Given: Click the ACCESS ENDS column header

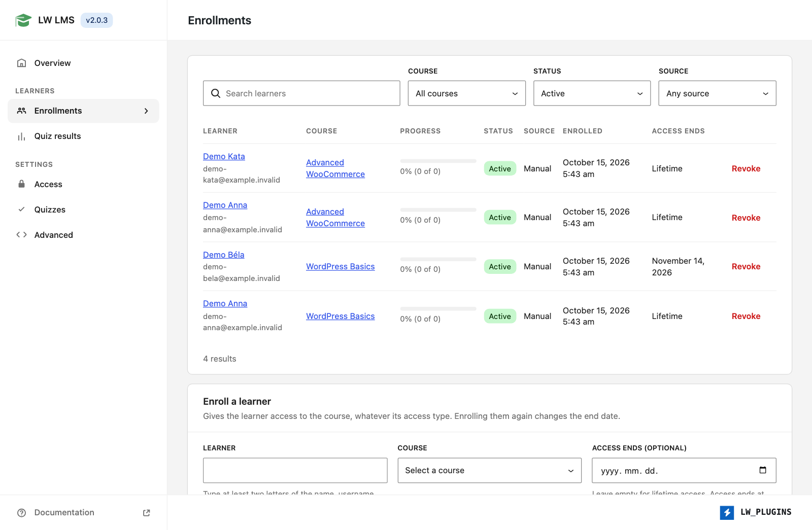Looking at the screenshot, I should 679,131.
